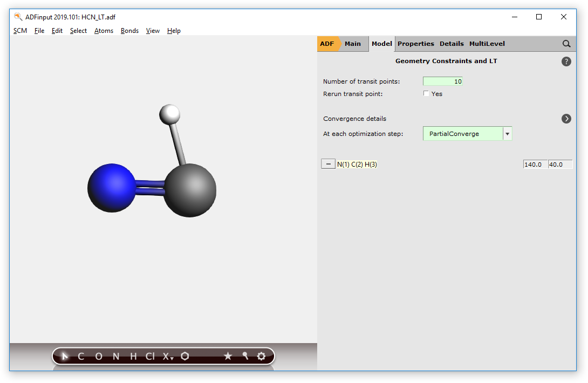Viewport: 588px width, 383px height.
Task: Select the blue N-C double bond
Action: click(x=149, y=188)
